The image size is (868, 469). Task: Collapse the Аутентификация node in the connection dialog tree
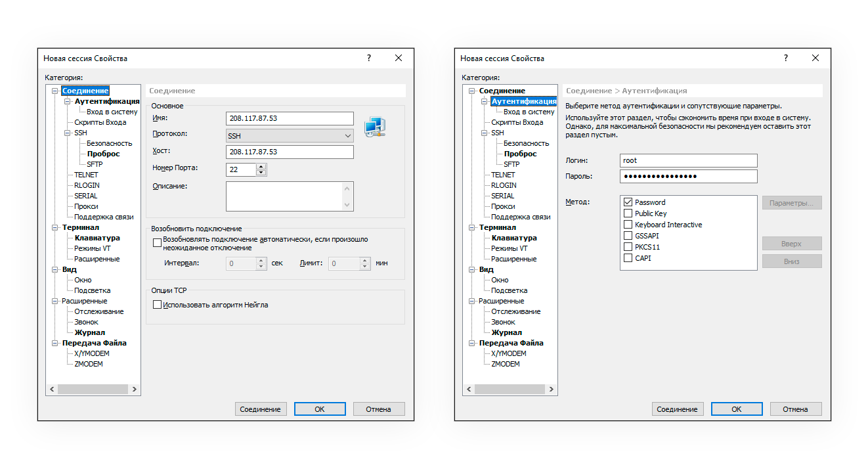[x=67, y=102]
